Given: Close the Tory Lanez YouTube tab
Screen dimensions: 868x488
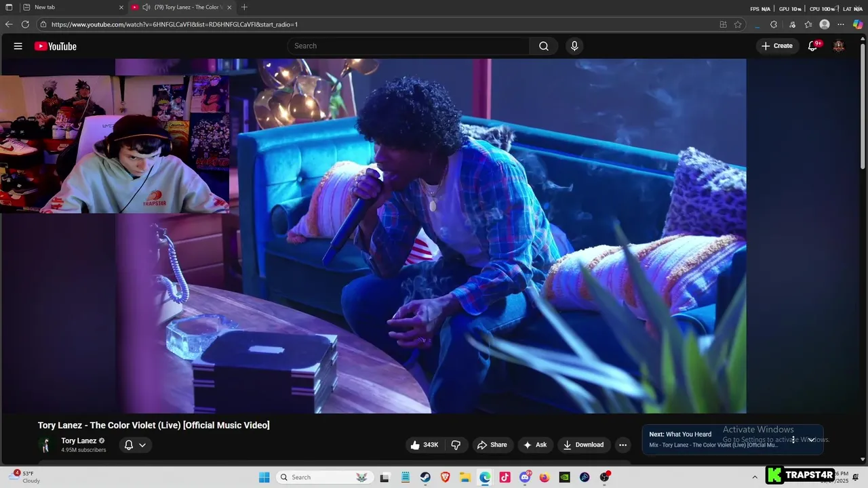Looking at the screenshot, I should coord(229,7).
